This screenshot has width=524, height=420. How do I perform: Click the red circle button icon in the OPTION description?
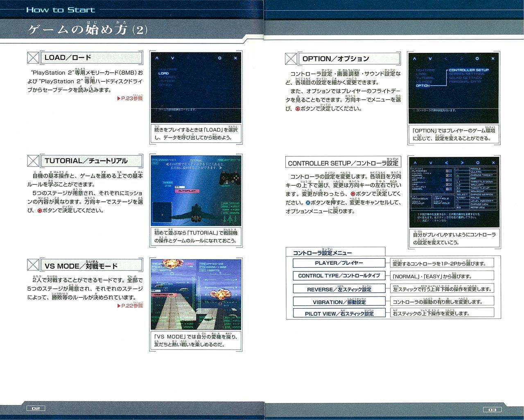pos(298,109)
